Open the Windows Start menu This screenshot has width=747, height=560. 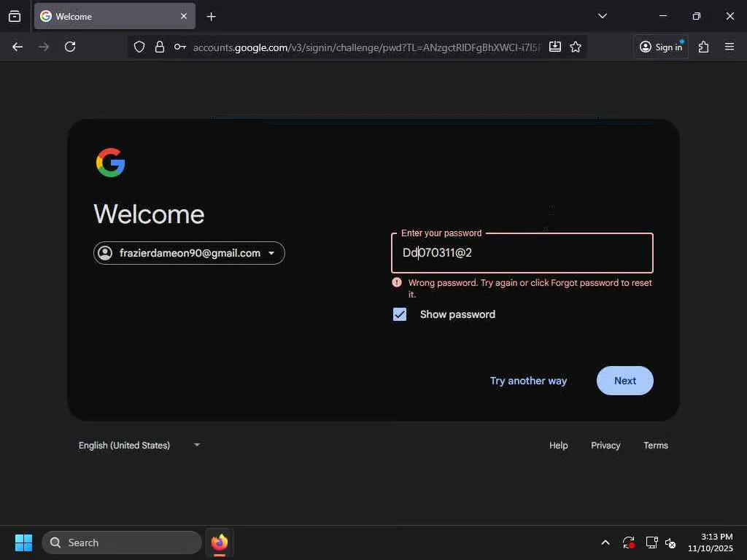click(x=23, y=542)
